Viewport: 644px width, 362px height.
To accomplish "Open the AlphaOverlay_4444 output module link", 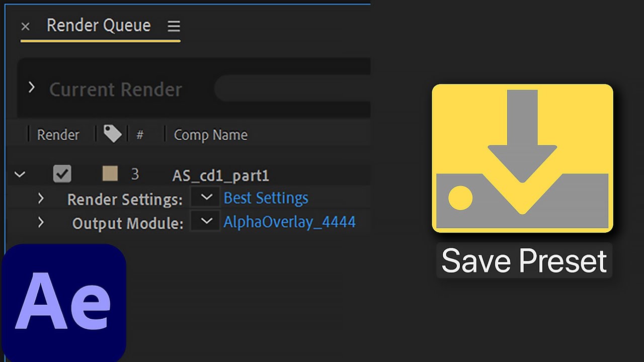I will click(289, 222).
